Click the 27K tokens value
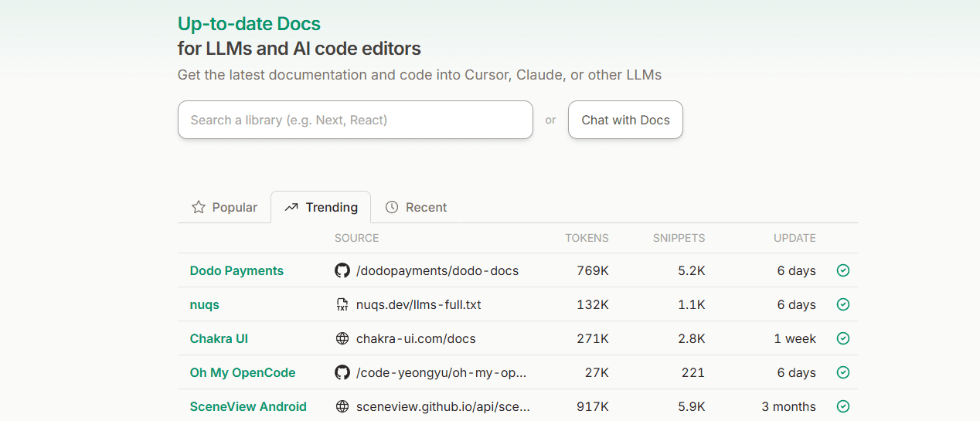This screenshot has height=421, width=980. tap(597, 372)
